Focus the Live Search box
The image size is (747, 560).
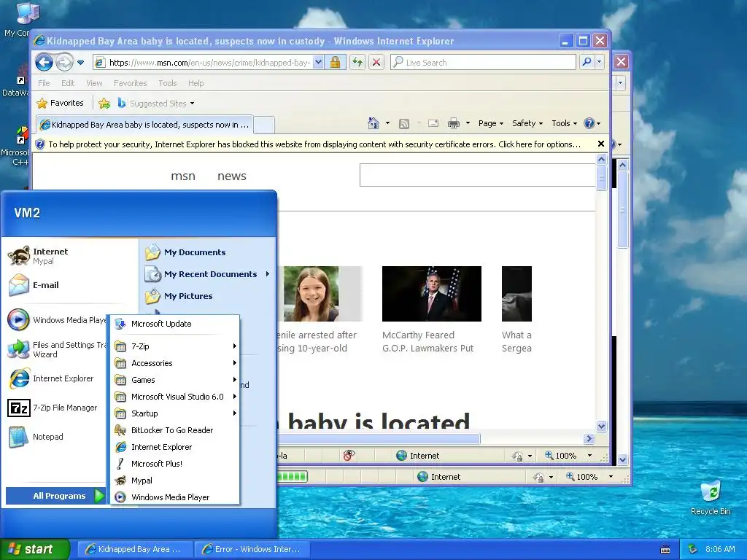pyautogui.click(x=484, y=63)
